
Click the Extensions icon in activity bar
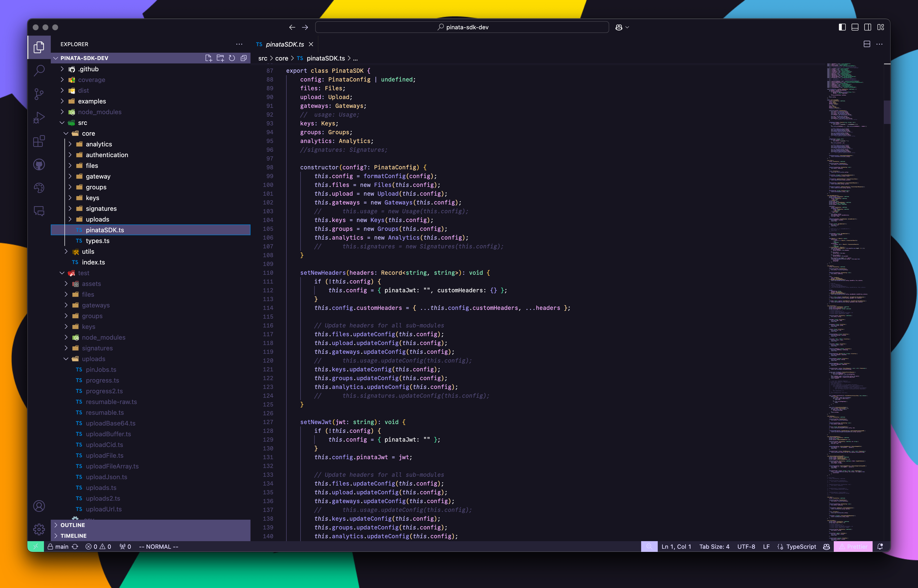tap(38, 141)
